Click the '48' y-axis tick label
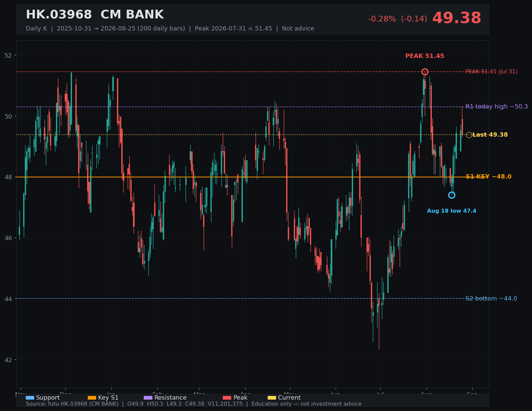The width and height of the screenshot is (532, 411). (x=8, y=177)
